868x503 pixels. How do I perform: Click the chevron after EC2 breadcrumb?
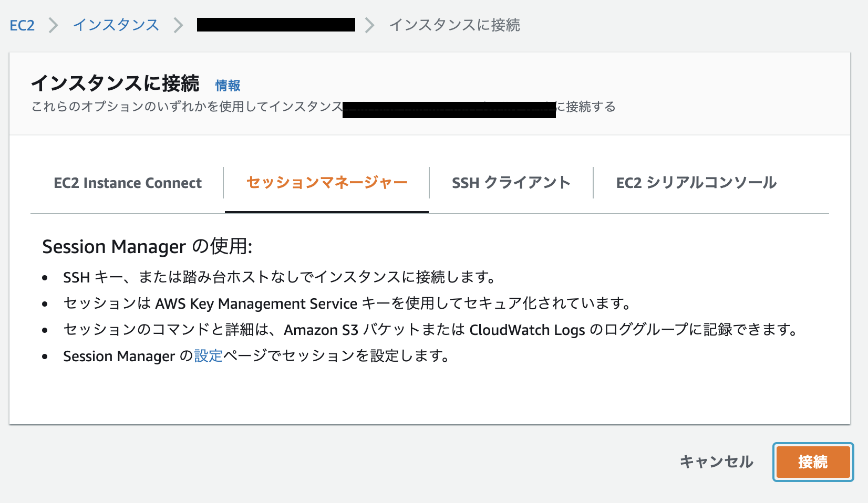coord(53,25)
